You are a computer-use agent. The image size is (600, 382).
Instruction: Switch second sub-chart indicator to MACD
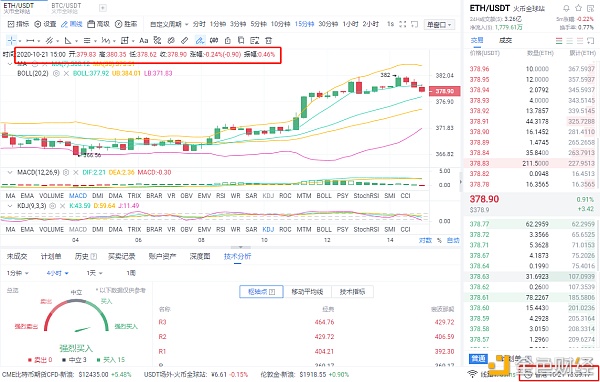(x=78, y=229)
